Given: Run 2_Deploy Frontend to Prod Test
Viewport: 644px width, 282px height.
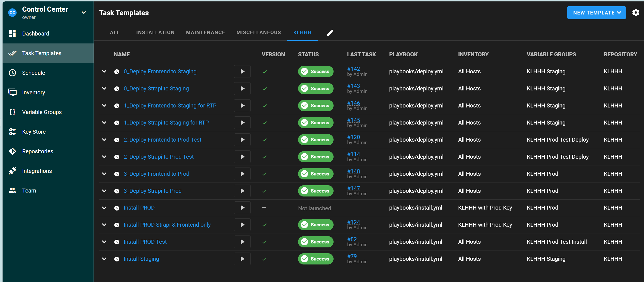Looking at the screenshot, I should pyautogui.click(x=242, y=140).
